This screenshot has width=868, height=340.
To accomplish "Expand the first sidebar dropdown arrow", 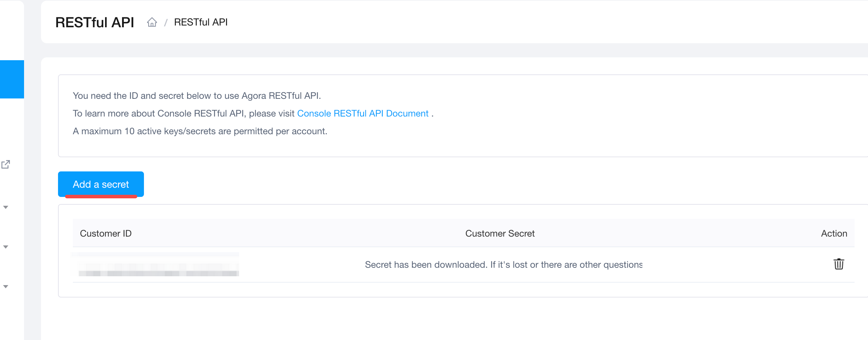I will 6,207.
